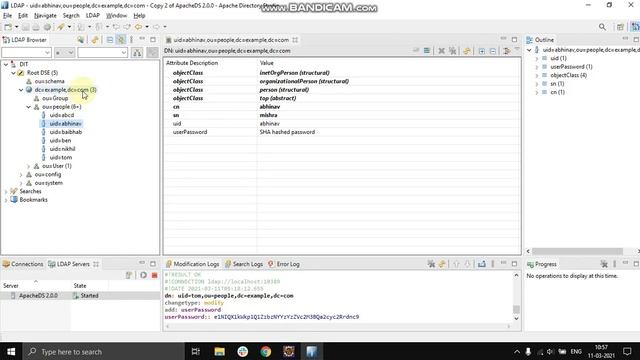
Task: Click the New Server icon in LDAP Servers
Action: click(129, 275)
